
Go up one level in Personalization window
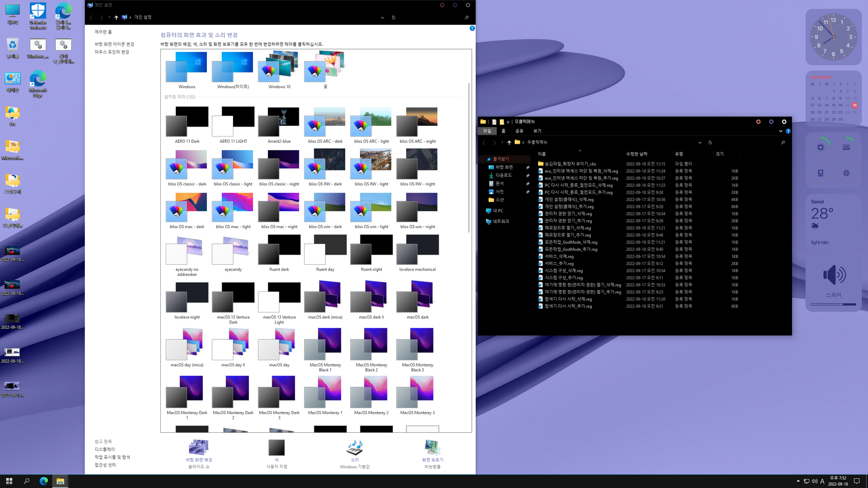tap(116, 17)
